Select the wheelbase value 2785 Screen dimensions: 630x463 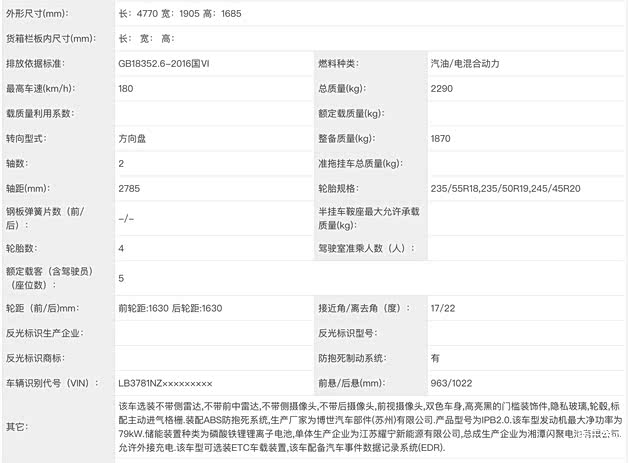coord(129,186)
